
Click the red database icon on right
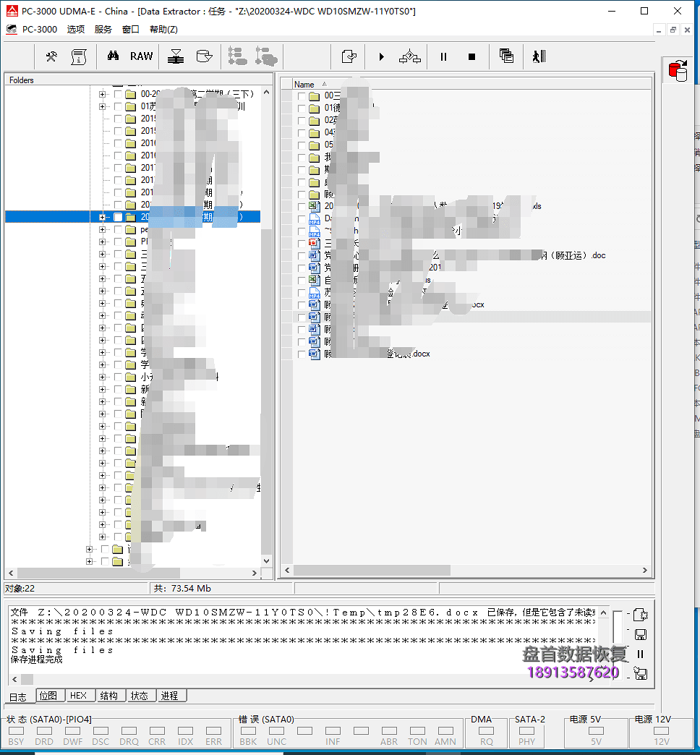point(678,71)
